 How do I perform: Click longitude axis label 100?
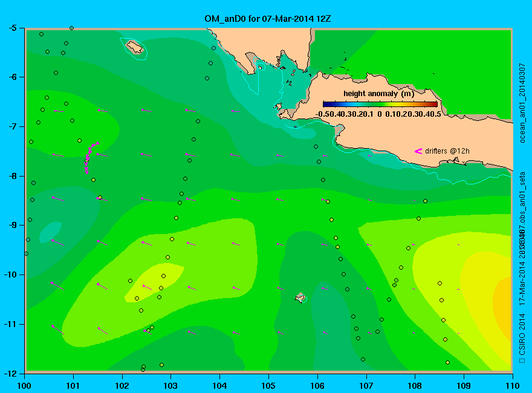pyautogui.click(x=24, y=386)
